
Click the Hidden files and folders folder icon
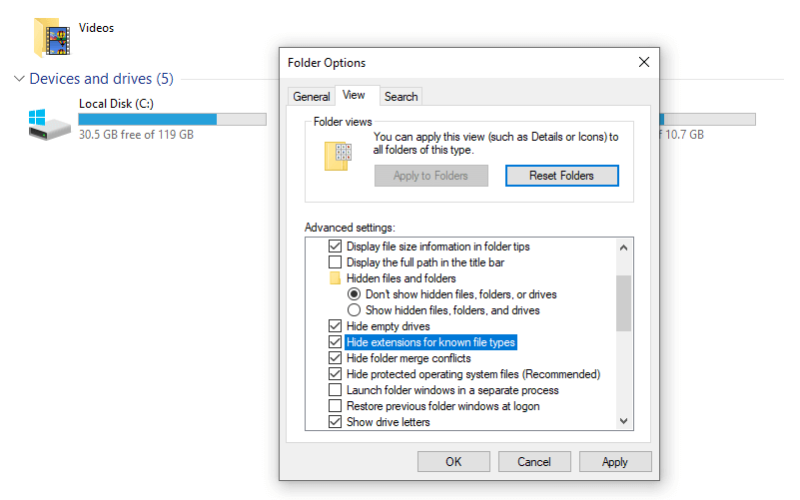335,278
